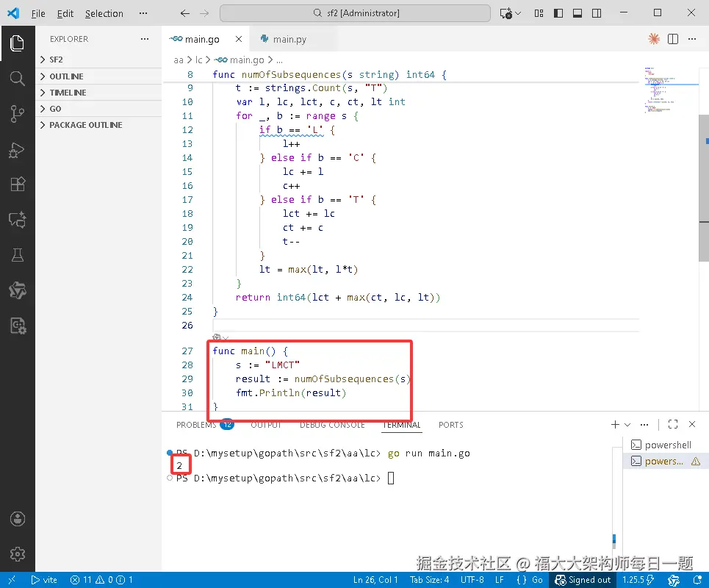The image size is (709, 588).
Task: Click Go version 1.25.5 status item
Action: pyautogui.click(x=638, y=580)
